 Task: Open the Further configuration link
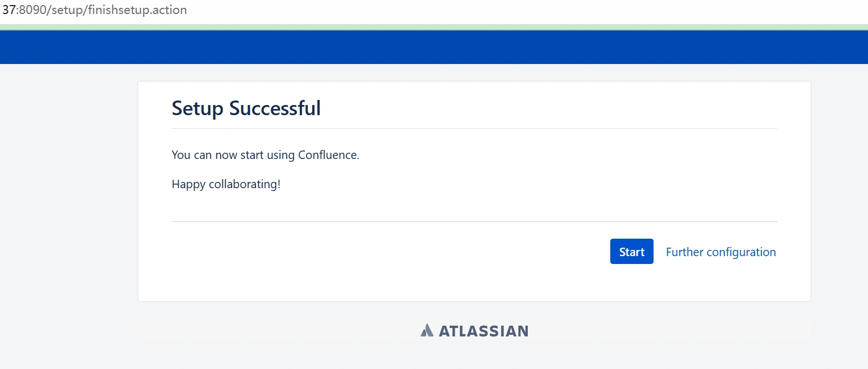[x=720, y=252]
